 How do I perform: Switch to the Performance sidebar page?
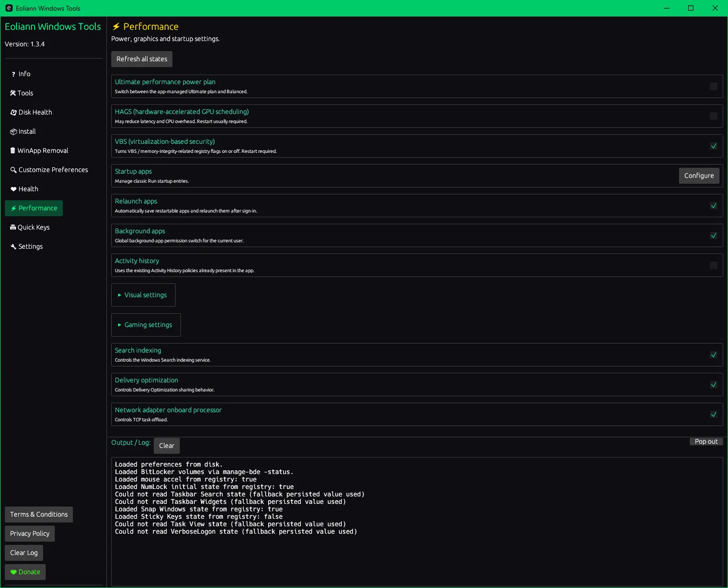34,208
